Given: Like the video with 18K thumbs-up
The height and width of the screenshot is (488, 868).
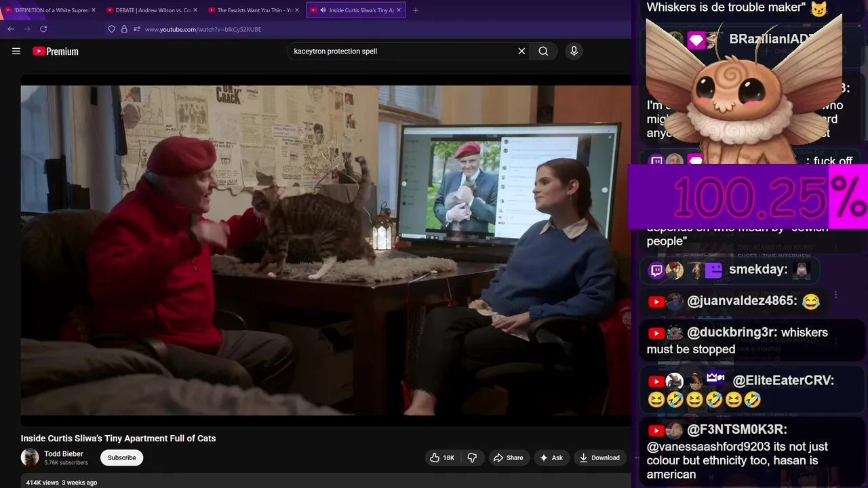Looking at the screenshot, I should click(442, 457).
